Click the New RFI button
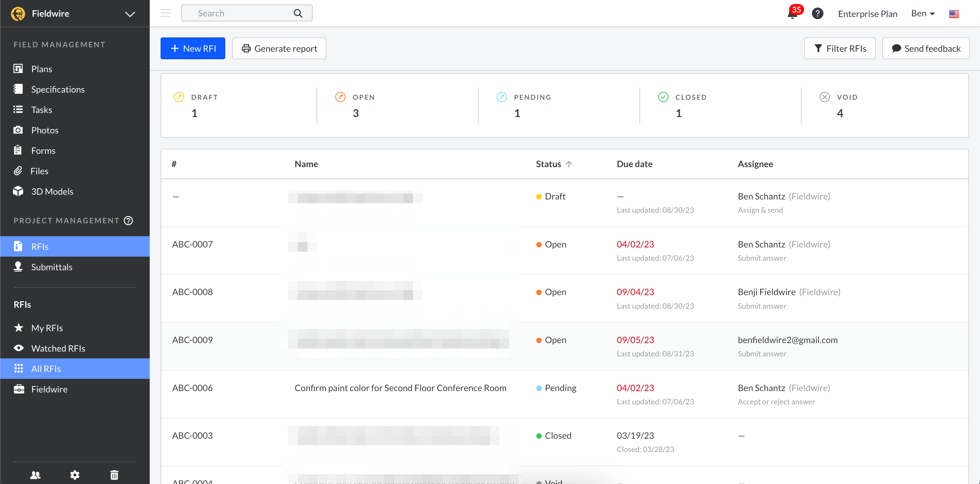The image size is (980, 484). [x=193, y=48]
